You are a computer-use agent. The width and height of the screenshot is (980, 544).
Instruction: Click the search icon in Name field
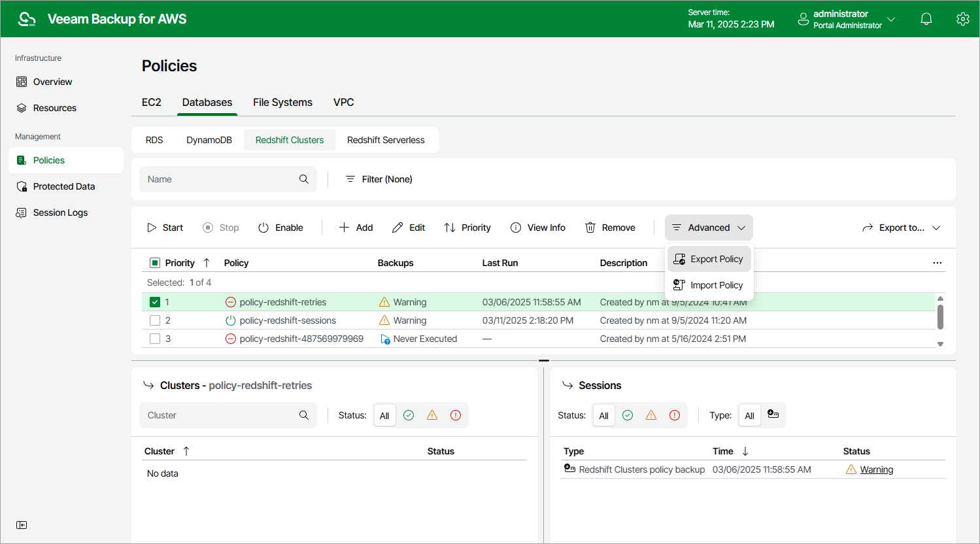point(304,179)
